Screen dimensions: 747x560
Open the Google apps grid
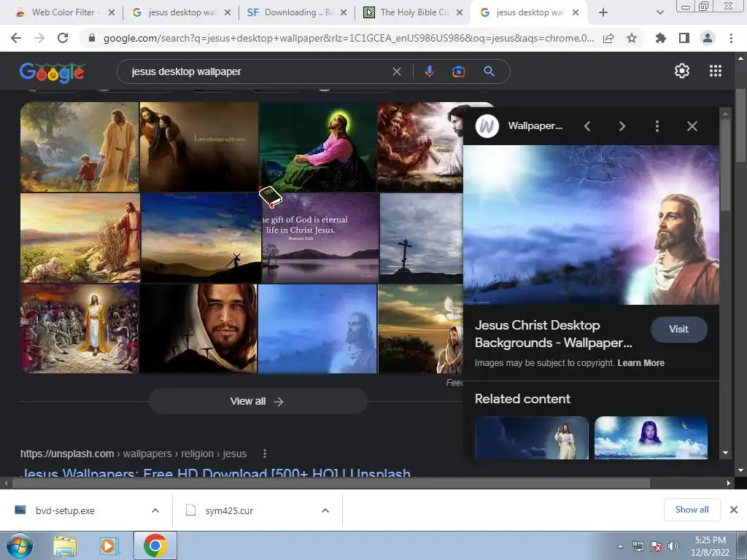coord(716,71)
